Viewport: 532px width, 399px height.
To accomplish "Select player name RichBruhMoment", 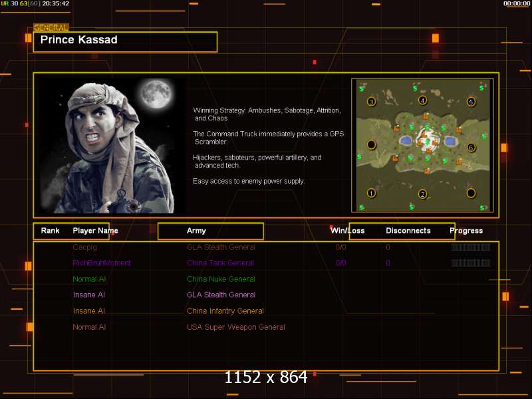I will point(102,263).
